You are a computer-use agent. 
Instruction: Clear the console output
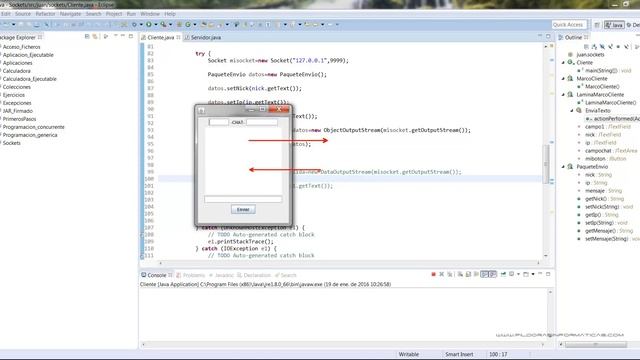[x=460, y=274]
